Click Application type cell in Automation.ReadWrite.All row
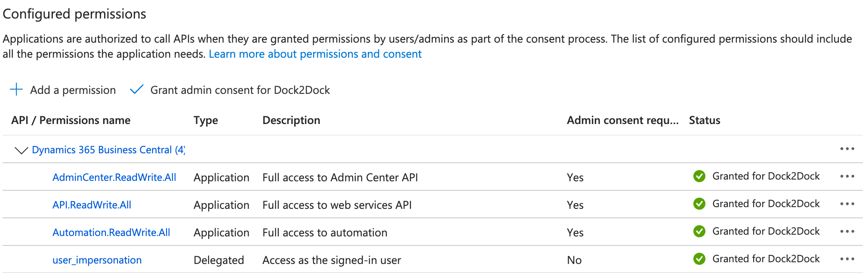 tap(222, 233)
